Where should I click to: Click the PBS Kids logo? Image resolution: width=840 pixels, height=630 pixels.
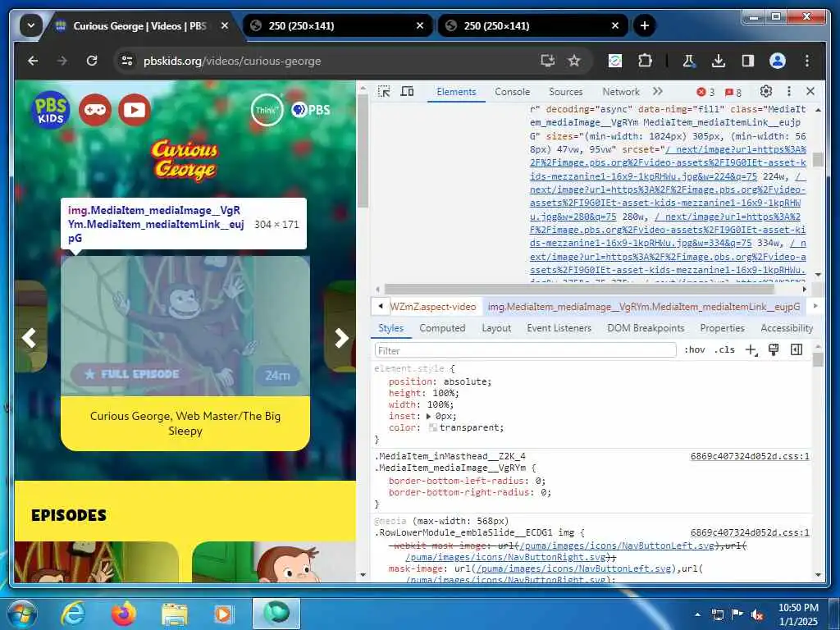[51, 110]
